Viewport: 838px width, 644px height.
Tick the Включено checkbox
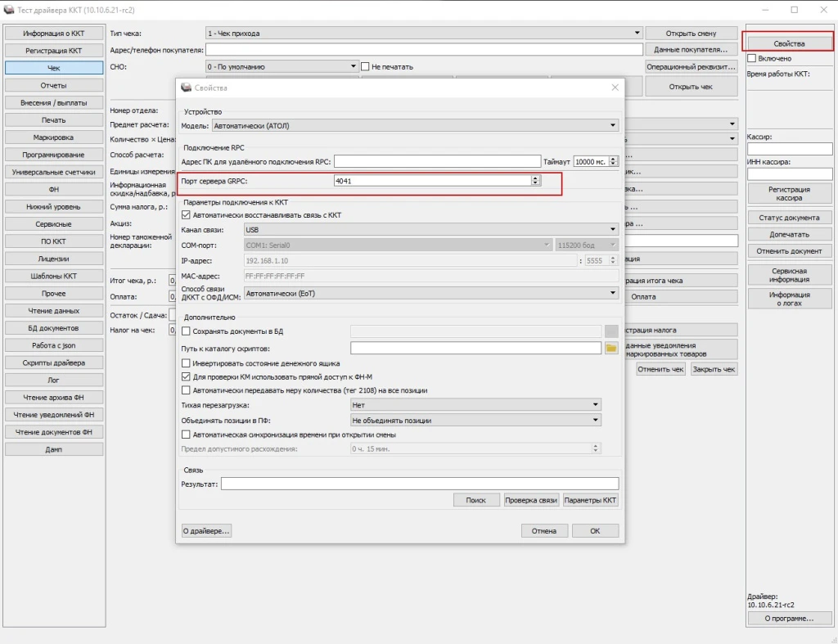point(752,59)
